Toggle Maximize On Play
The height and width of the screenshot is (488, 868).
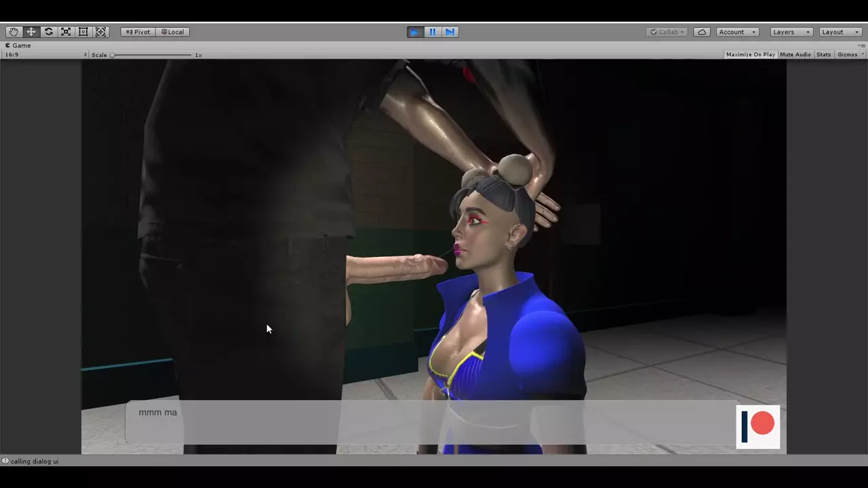pyautogui.click(x=750, y=55)
